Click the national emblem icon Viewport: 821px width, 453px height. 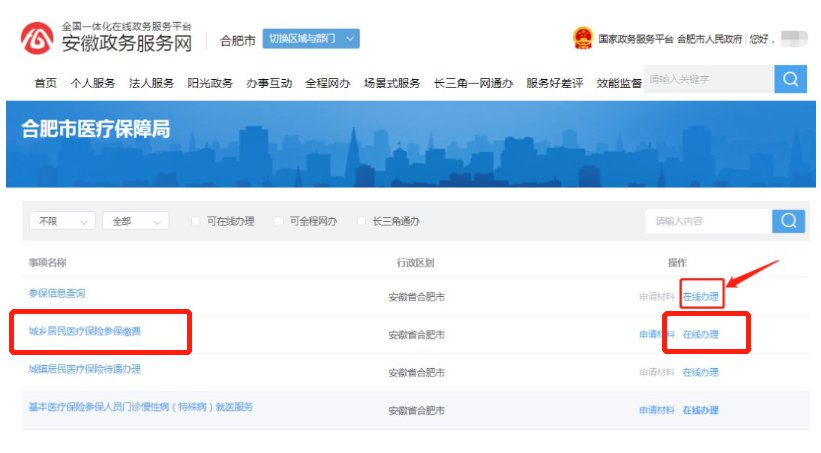tap(582, 39)
